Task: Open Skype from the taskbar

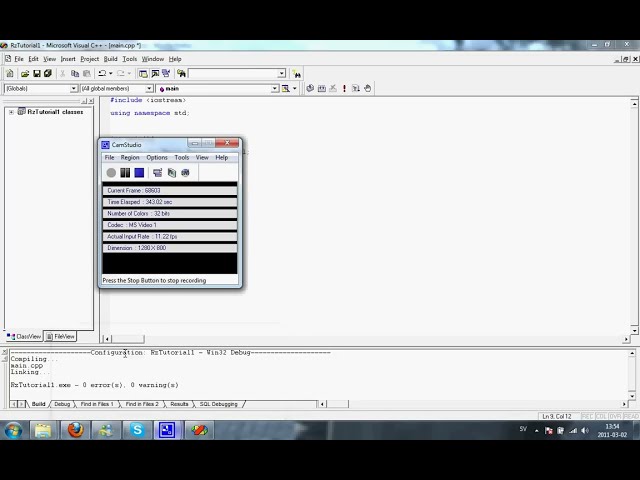Action: pyautogui.click(x=137, y=430)
